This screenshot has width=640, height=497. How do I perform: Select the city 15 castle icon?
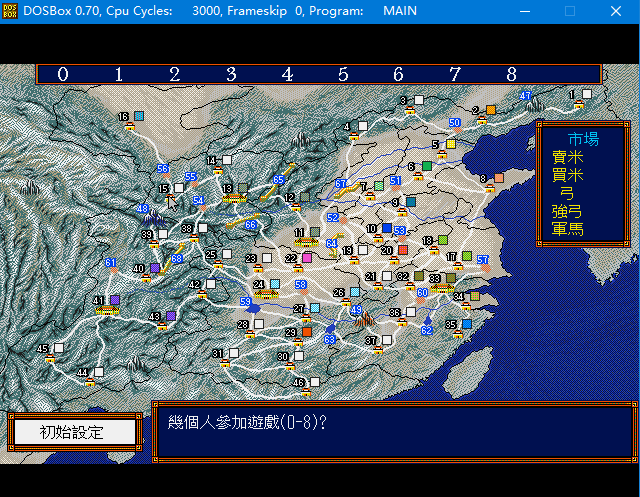pyautogui.click(x=170, y=198)
